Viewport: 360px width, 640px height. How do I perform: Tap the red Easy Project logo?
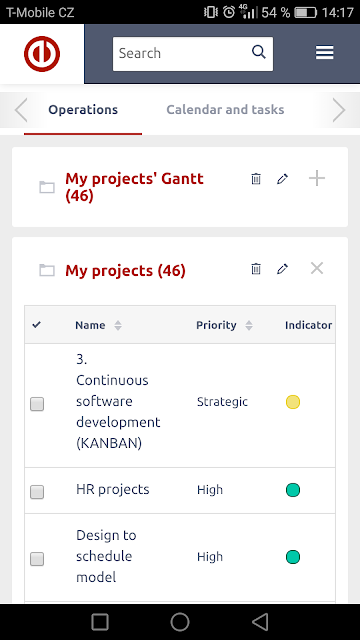(42, 53)
